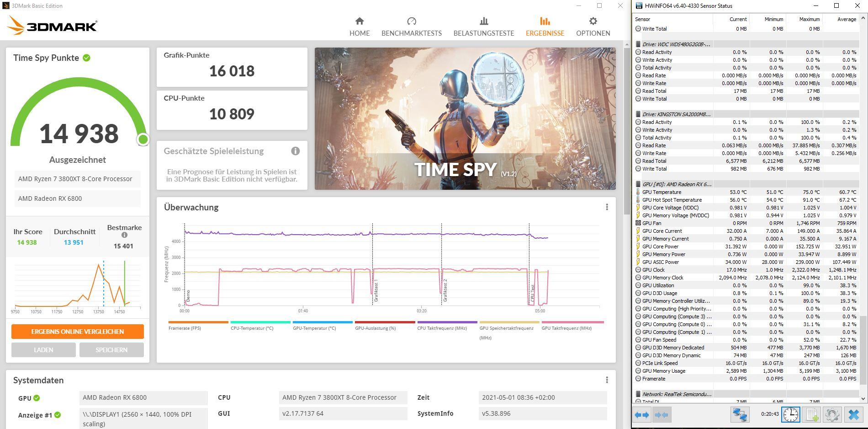Click the Maximum column header in HWiNFO
The height and width of the screenshot is (429, 868).
804,19
